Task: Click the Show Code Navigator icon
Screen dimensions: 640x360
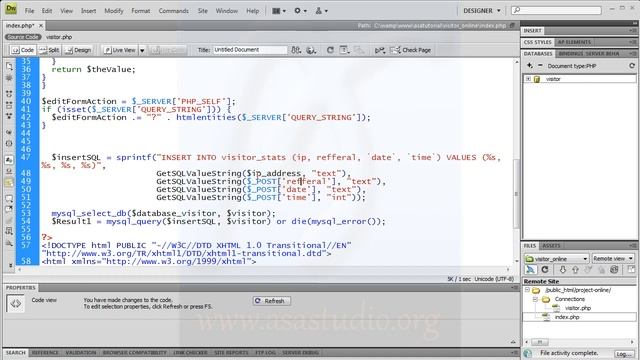Action: tap(9, 78)
